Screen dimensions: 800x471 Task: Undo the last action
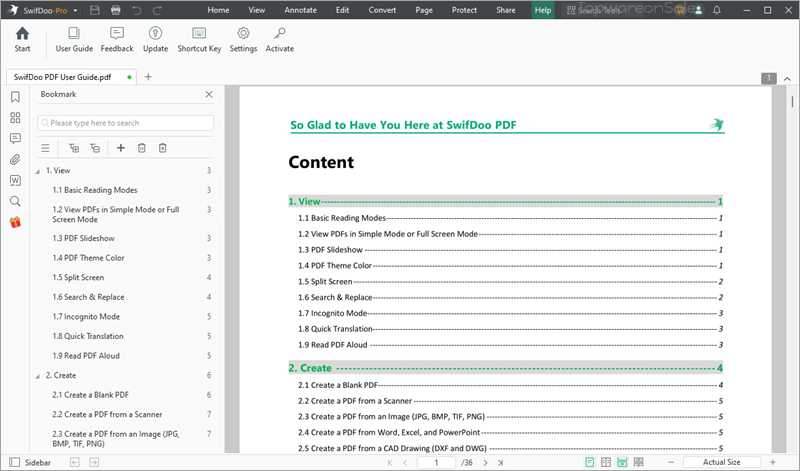(x=137, y=10)
